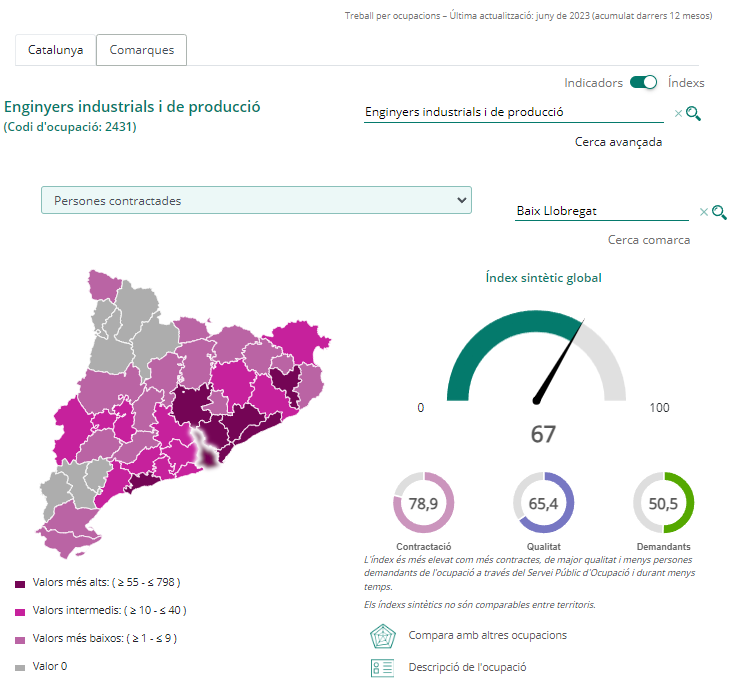Click the Valors intermedis legend swatch
735x687 pixels.
[x=20, y=612]
